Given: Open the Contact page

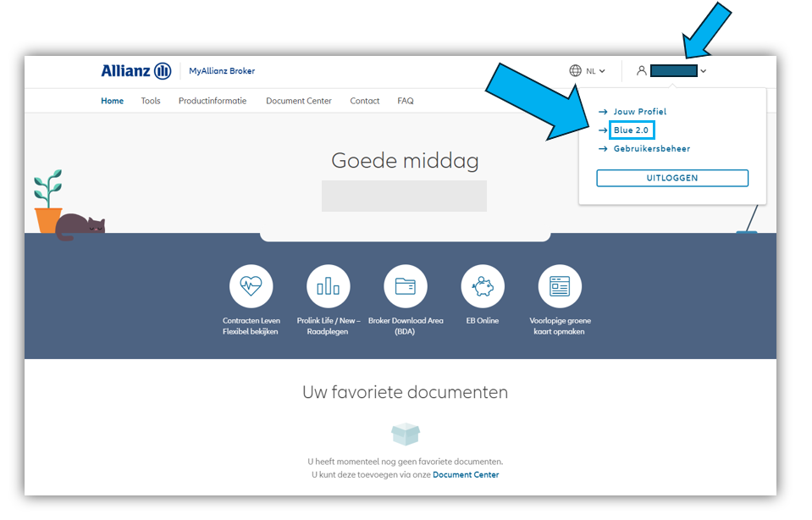Looking at the screenshot, I should (x=364, y=101).
